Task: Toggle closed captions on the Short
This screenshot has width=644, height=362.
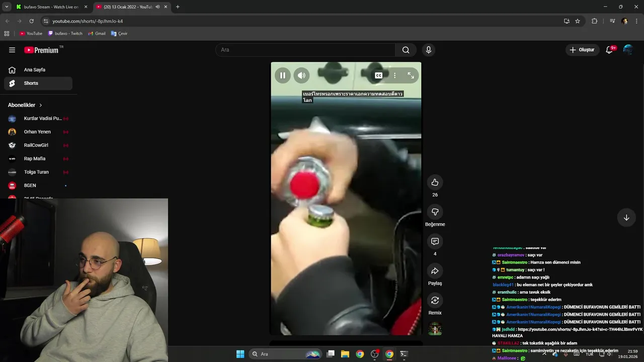Action: tap(378, 75)
